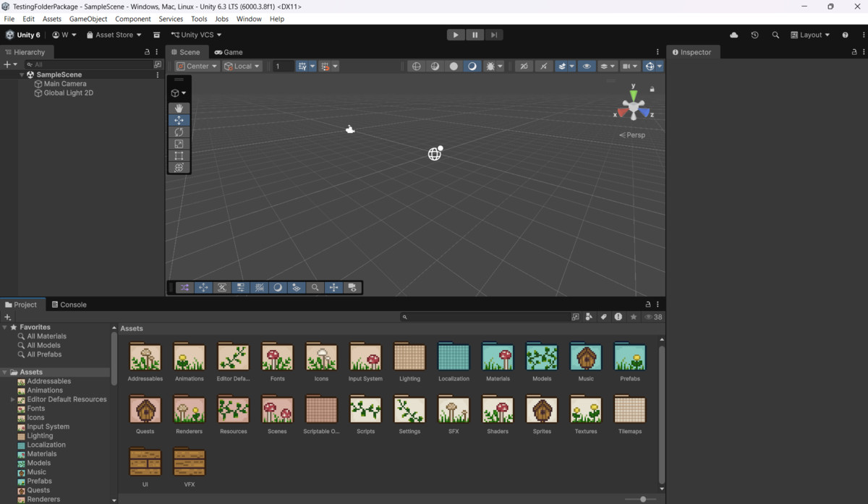
Task: Open the Asset Store dropdown
Action: point(114,35)
